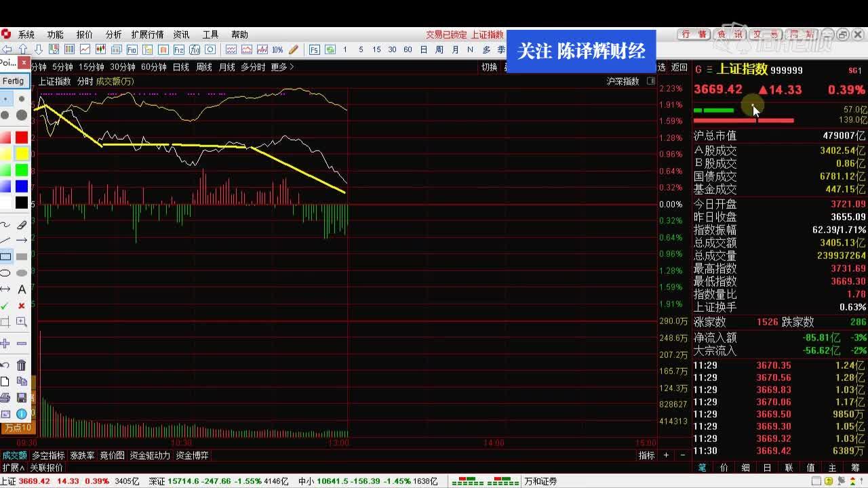Toggle the 沪深指数 overlay checkbox

coord(651,81)
